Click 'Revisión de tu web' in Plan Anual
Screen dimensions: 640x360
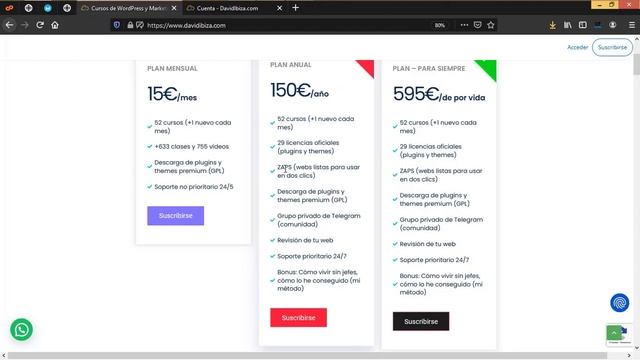(305, 240)
